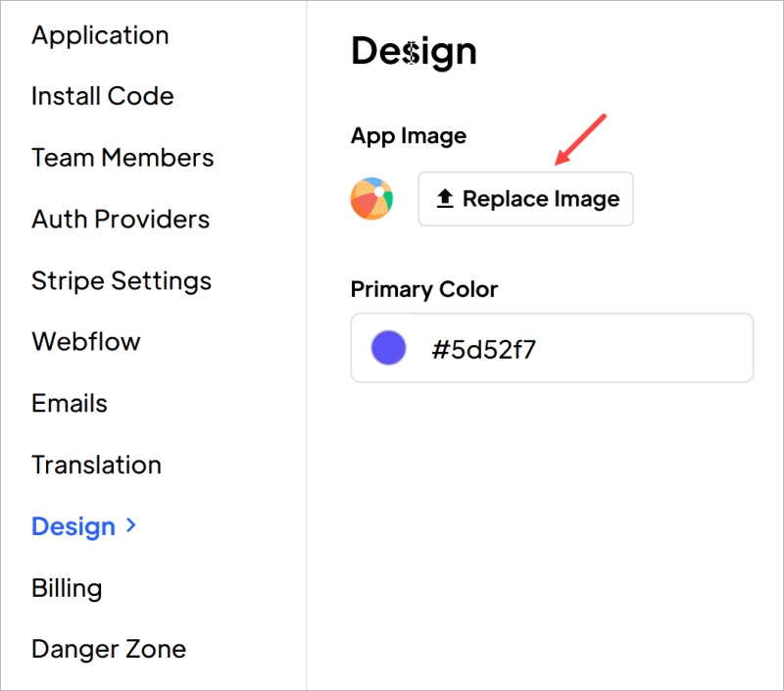Click the beach ball app image thumbnail
Image resolution: width=784 pixels, height=691 pixels.
371,198
